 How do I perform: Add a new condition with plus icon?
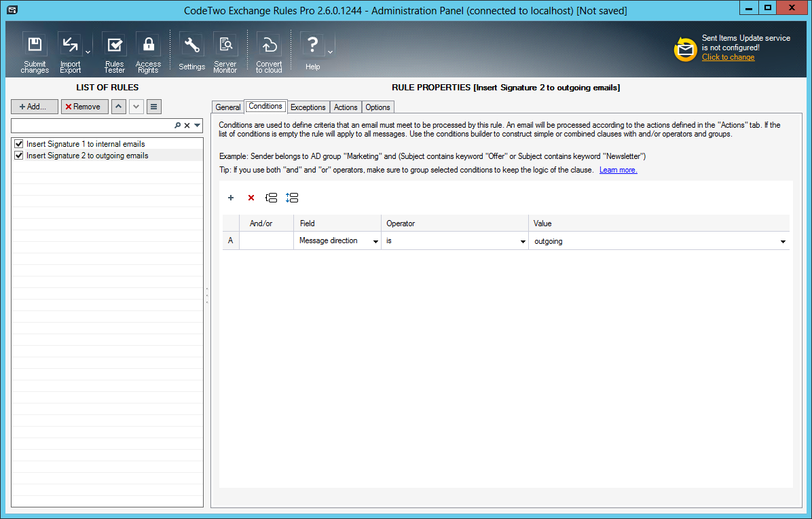pos(231,198)
